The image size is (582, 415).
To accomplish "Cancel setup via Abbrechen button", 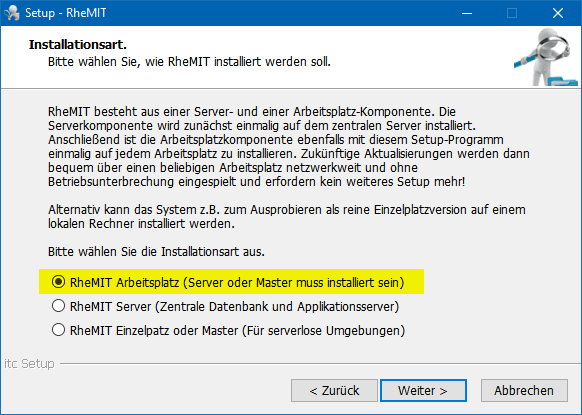I will pos(524,391).
